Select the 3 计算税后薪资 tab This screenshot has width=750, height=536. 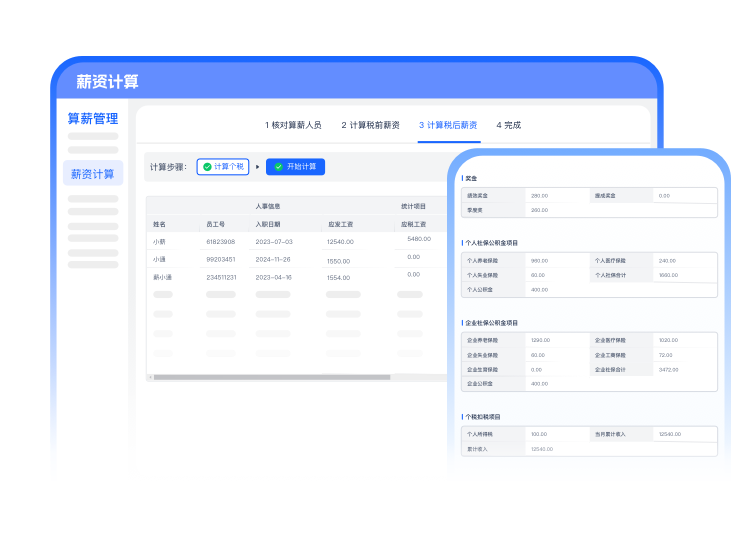[448, 125]
